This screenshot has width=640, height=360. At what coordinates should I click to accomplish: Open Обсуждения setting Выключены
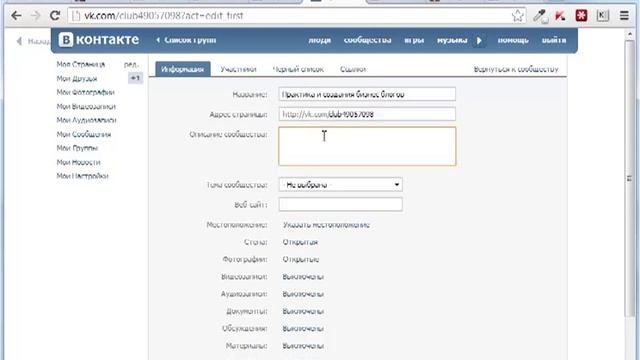pyautogui.click(x=303, y=329)
